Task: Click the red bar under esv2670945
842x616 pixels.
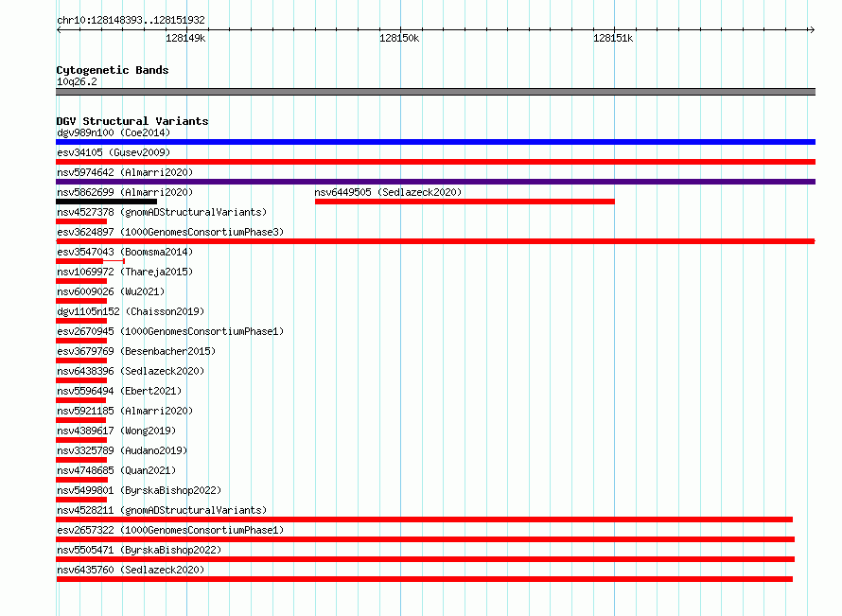Action: [x=81, y=341]
